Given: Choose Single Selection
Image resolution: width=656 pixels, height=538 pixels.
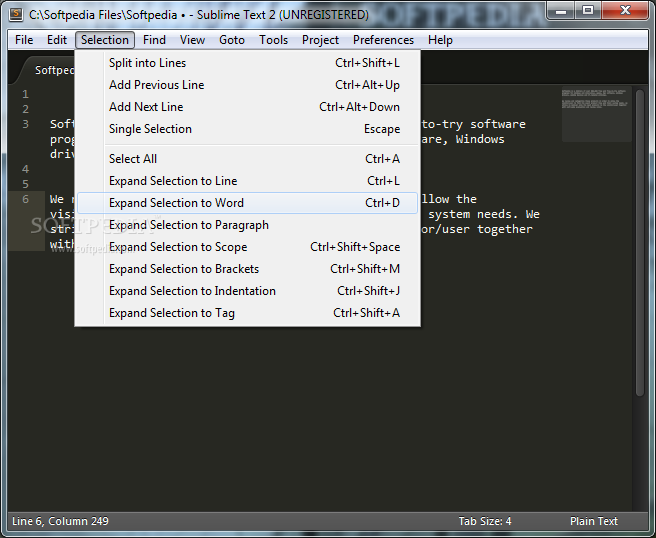Looking at the screenshot, I should click(x=247, y=129).
